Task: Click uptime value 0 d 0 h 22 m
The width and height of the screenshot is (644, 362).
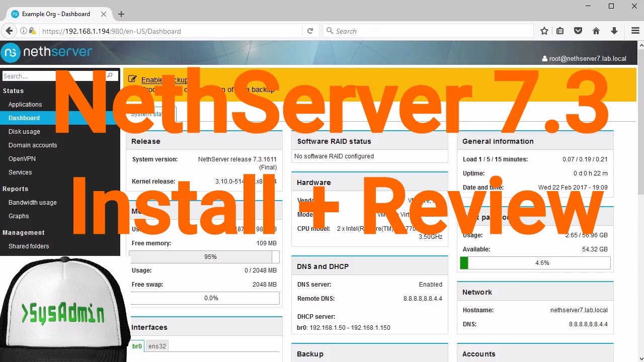Action: pos(591,173)
